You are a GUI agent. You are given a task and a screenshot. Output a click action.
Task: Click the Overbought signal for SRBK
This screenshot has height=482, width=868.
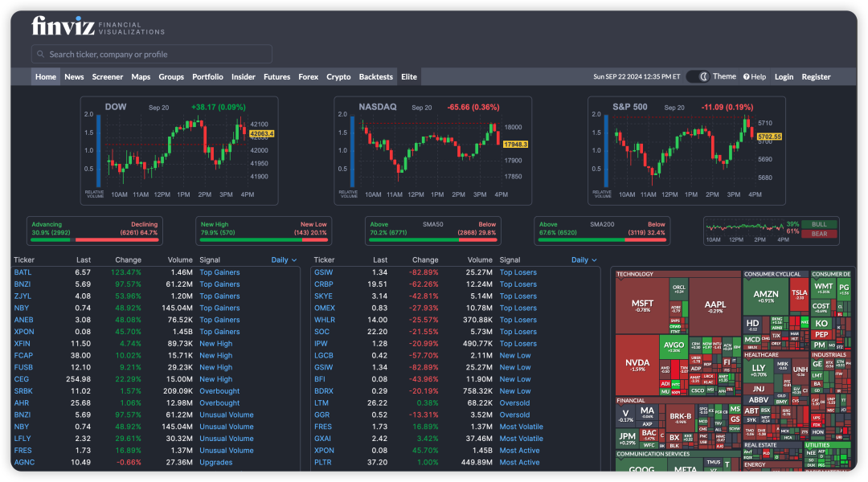coord(219,390)
